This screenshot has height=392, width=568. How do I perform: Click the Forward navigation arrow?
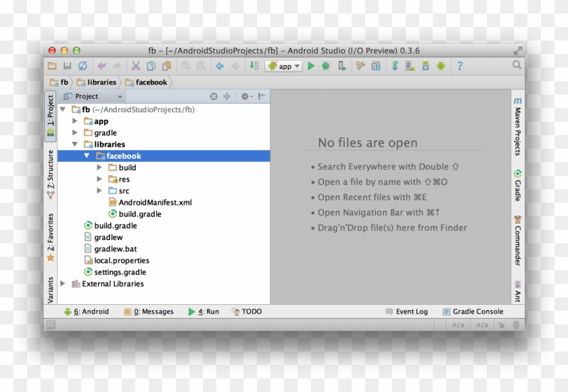click(x=235, y=66)
